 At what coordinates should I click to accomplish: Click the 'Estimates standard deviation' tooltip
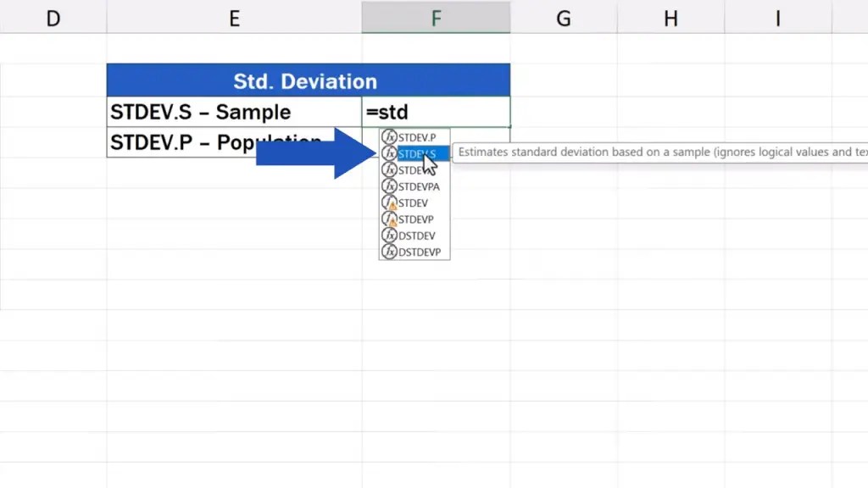pyautogui.click(x=661, y=152)
